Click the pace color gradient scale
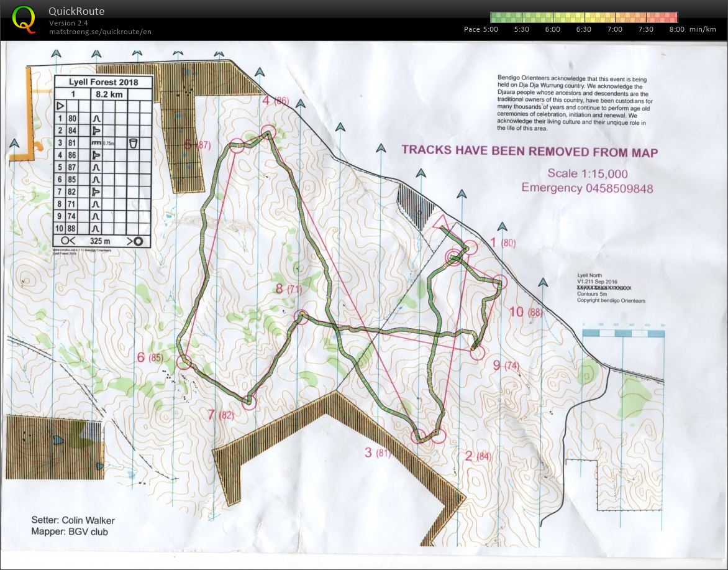This screenshot has height=570, width=728. [583, 17]
